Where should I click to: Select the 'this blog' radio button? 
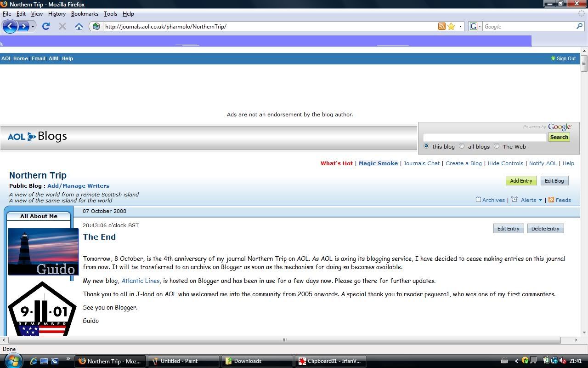point(426,146)
